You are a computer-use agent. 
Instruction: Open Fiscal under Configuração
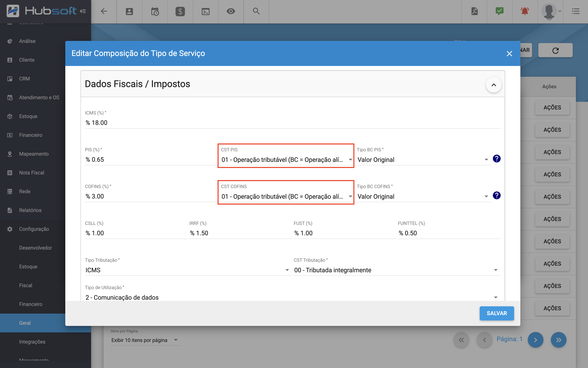coord(26,285)
